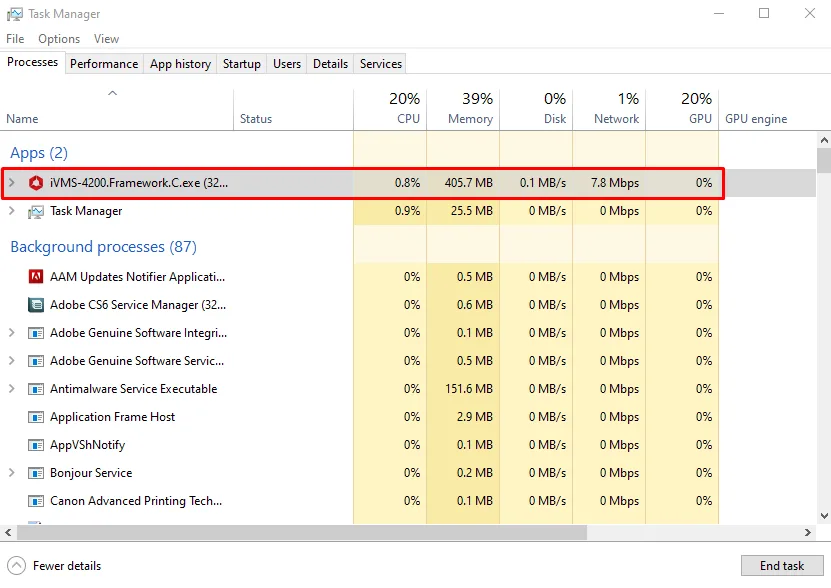831x588 pixels.
Task: Click the horizontal scrollbar right arrow
Action: pyautogui.click(x=808, y=532)
